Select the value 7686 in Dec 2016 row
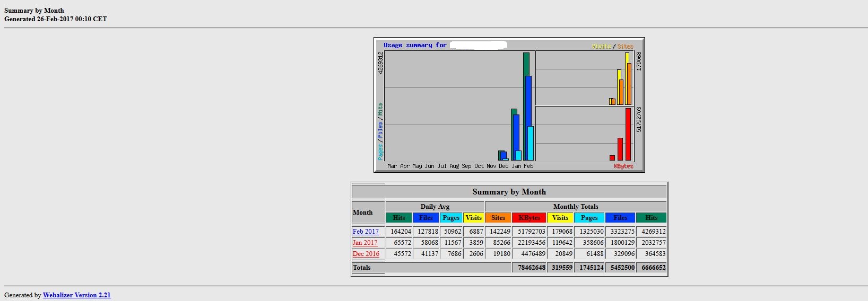Screen dimensions: 868x301 click(x=455, y=254)
